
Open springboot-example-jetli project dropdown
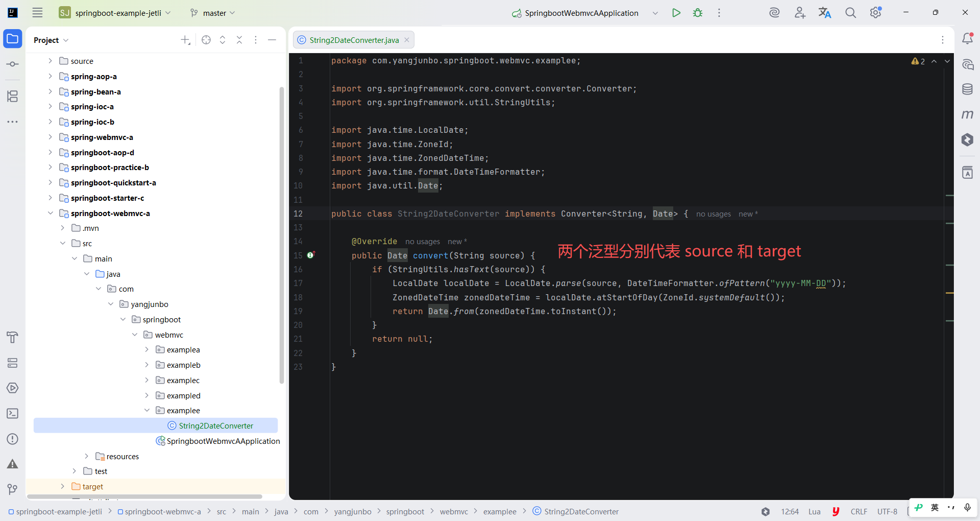(x=115, y=13)
